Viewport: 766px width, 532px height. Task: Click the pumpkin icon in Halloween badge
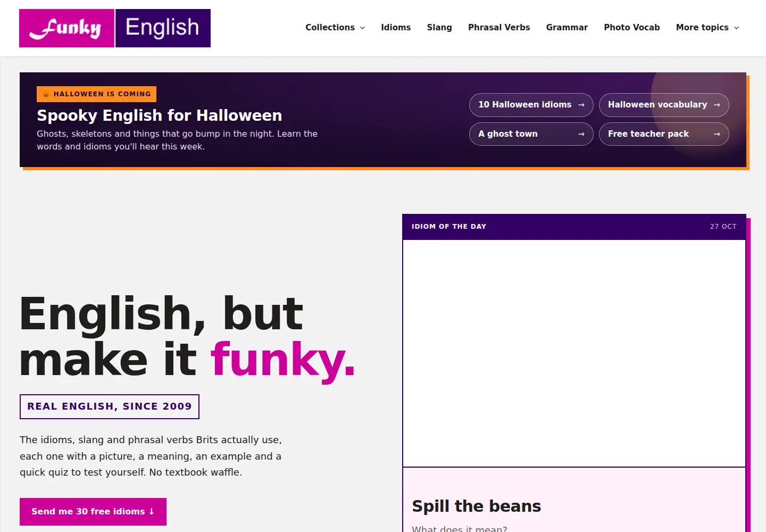click(x=46, y=94)
